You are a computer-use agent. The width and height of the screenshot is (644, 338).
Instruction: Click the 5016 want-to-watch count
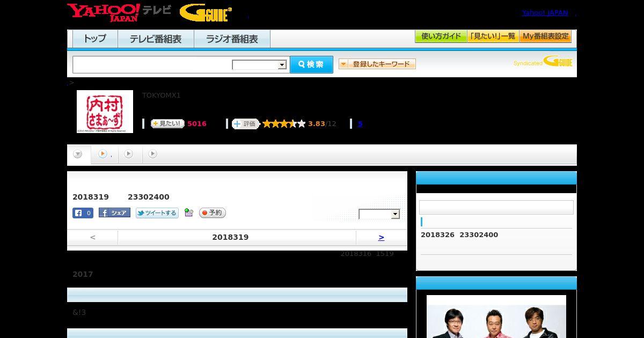click(197, 124)
